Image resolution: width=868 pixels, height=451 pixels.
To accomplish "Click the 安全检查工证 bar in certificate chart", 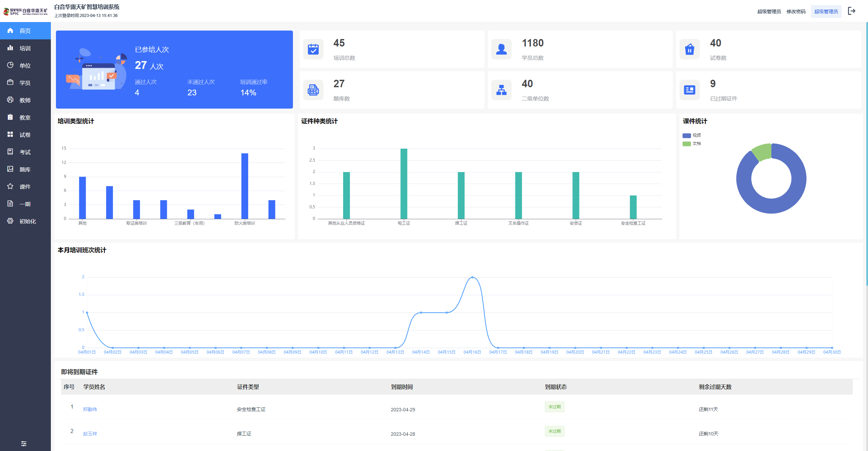I will [x=633, y=207].
